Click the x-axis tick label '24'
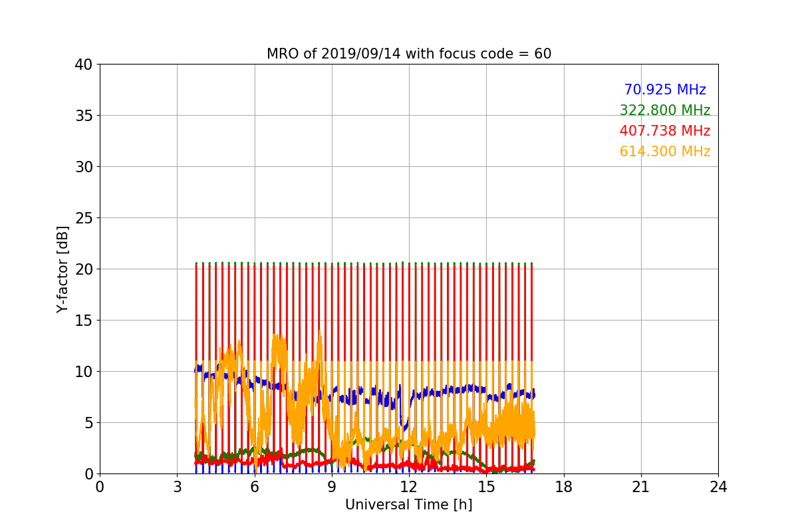The image size is (798, 532). tap(718, 487)
